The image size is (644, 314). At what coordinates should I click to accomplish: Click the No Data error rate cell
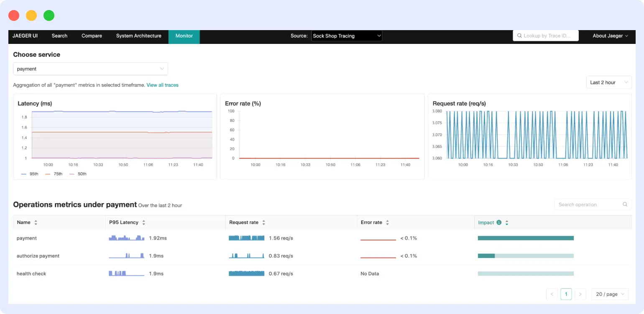[x=370, y=274]
